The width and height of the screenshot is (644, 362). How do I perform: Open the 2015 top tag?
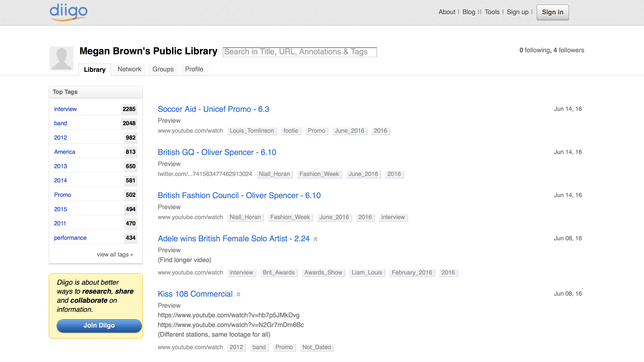tap(60, 209)
